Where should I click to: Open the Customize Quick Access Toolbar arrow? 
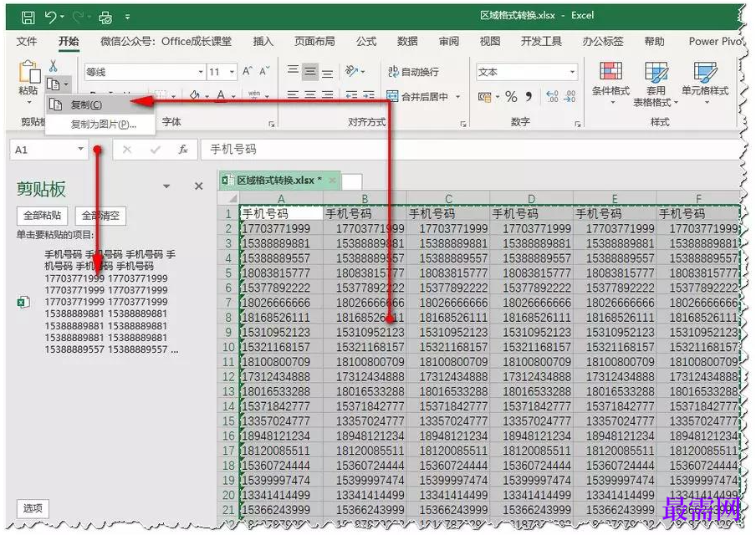coord(127,17)
